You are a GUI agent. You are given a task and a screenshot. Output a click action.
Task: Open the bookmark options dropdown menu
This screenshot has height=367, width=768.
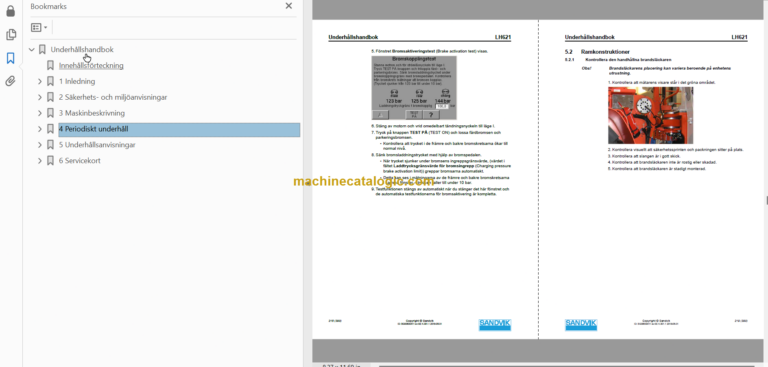click(x=39, y=27)
